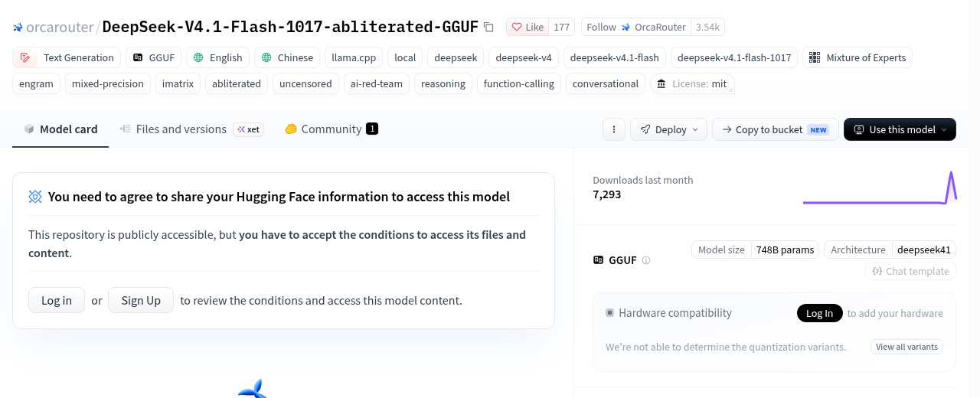Click the License building icon
Screen dimensions: 980x398
click(661, 83)
